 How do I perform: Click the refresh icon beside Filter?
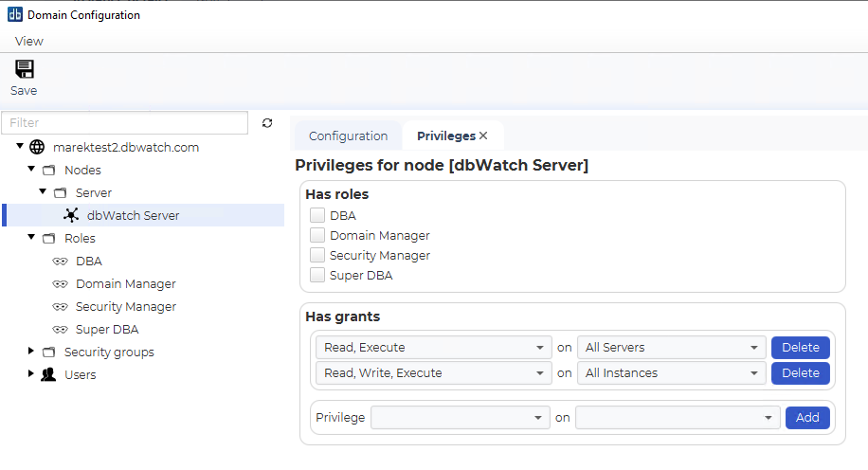(x=267, y=123)
